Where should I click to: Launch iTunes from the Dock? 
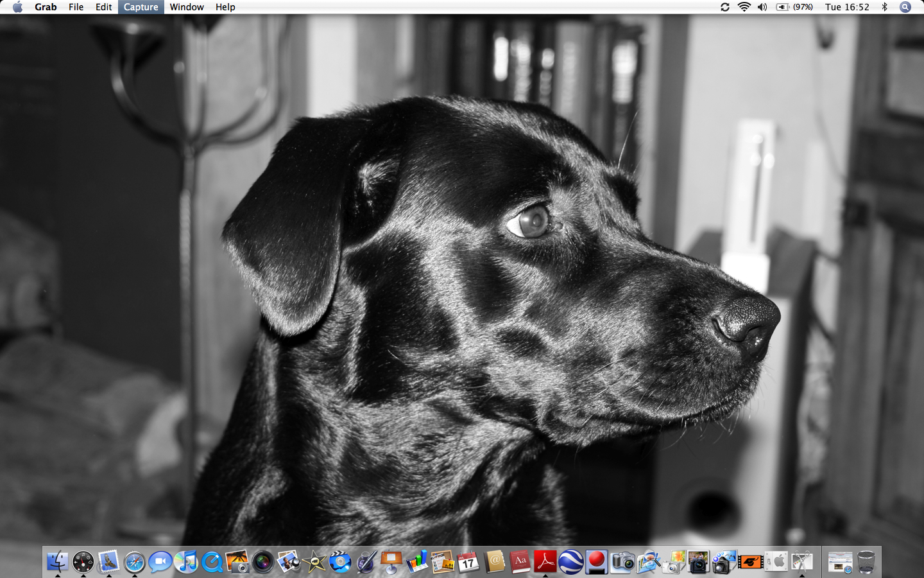click(x=186, y=562)
